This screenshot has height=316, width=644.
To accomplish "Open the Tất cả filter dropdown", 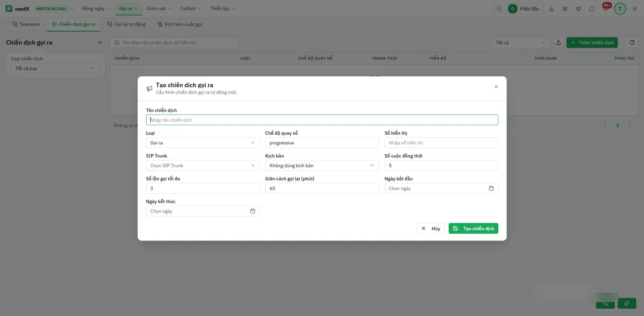I will [520, 43].
